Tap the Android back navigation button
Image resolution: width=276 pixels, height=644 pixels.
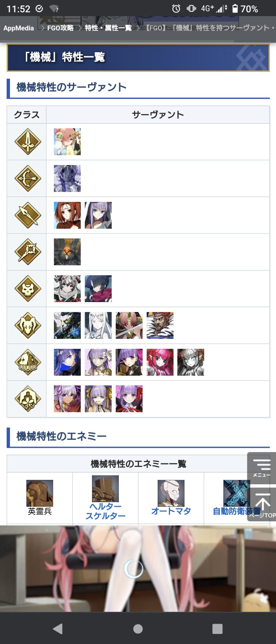pyautogui.click(x=58, y=629)
